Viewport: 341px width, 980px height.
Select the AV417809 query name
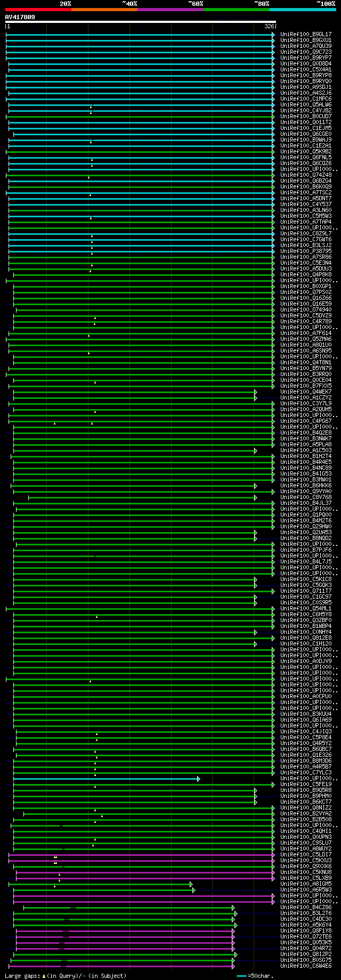pos(20,17)
